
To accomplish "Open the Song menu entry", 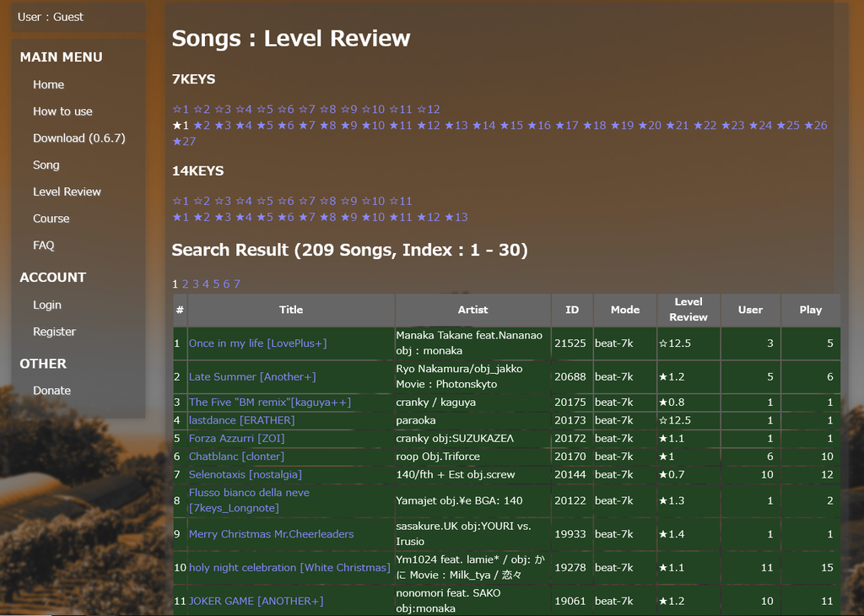I will pos(46,165).
